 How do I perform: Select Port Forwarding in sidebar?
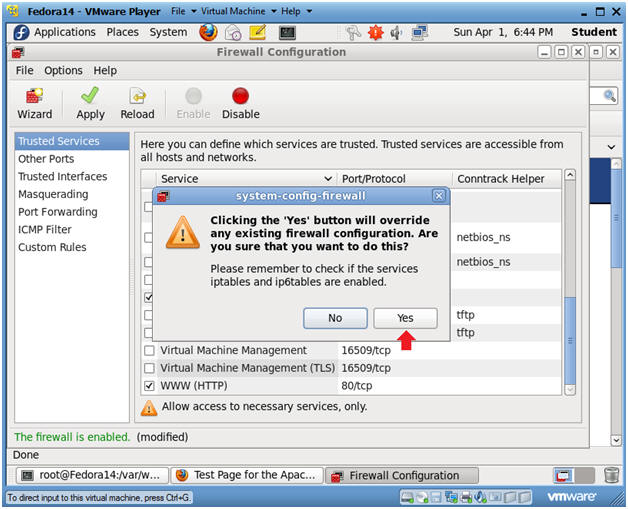pos(58,212)
